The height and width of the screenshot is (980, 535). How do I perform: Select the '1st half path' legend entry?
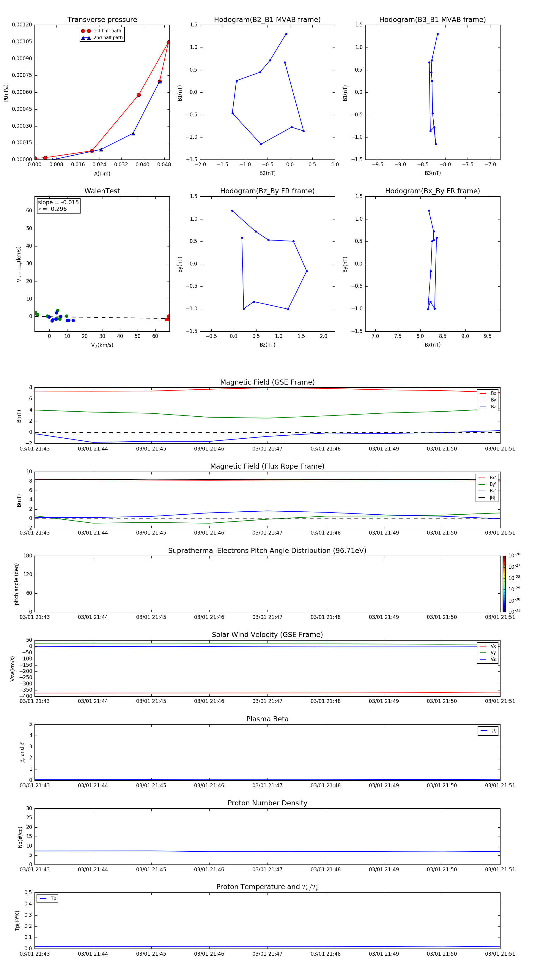(x=102, y=31)
